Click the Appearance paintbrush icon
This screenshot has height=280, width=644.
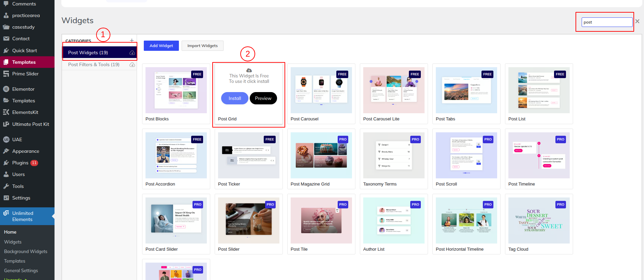click(x=6, y=151)
